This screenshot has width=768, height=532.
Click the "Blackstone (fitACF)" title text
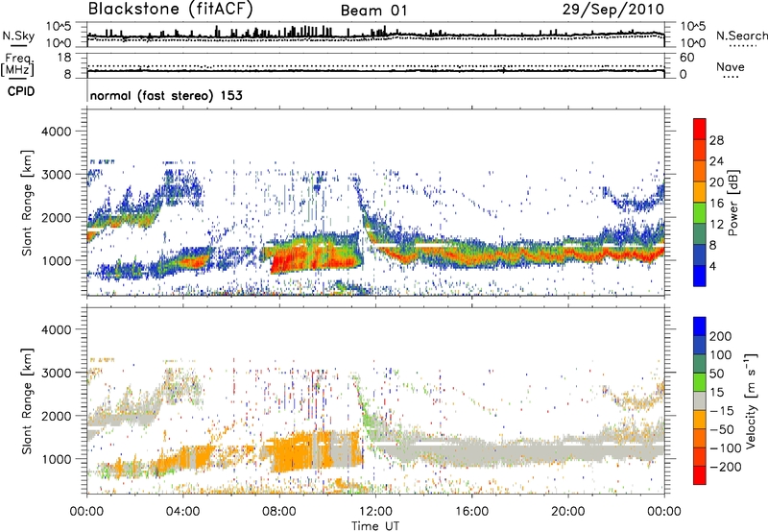(170, 10)
